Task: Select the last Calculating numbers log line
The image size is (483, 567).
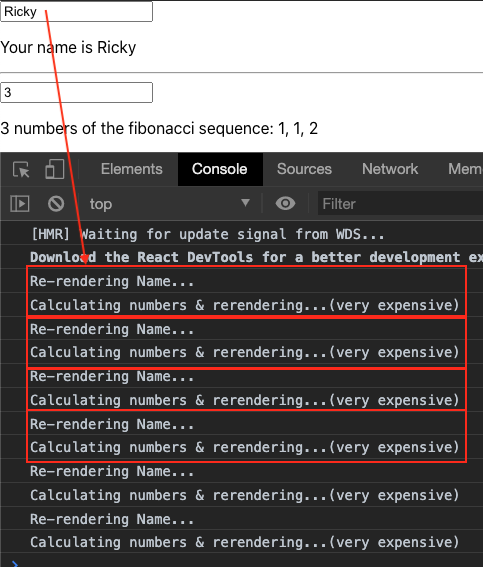Action: tap(244, 542)
